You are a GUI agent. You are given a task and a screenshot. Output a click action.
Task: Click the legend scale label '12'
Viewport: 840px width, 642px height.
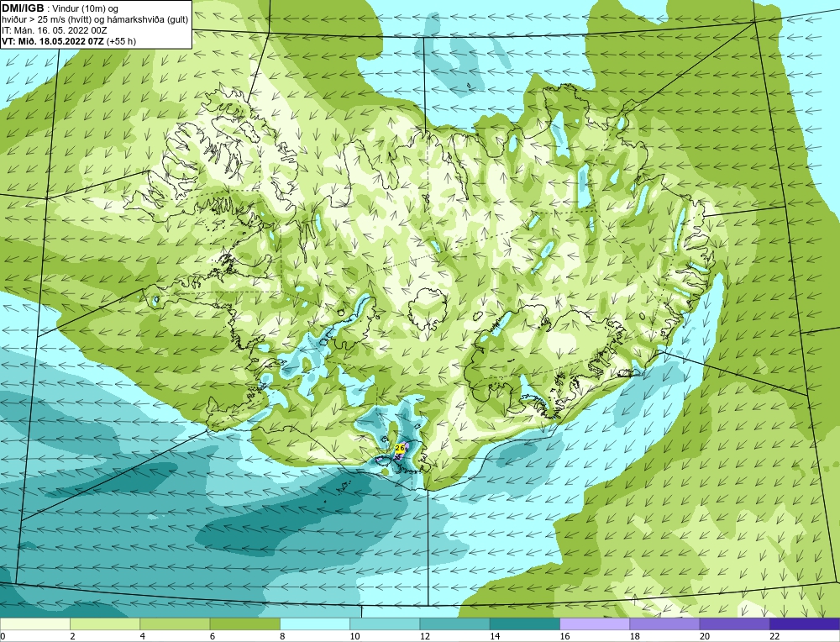pos(425,636)
